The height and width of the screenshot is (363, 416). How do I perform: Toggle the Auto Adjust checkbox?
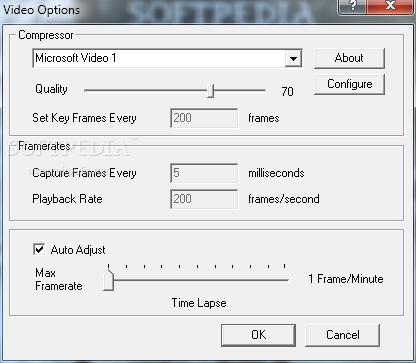(x=39, y=249)
